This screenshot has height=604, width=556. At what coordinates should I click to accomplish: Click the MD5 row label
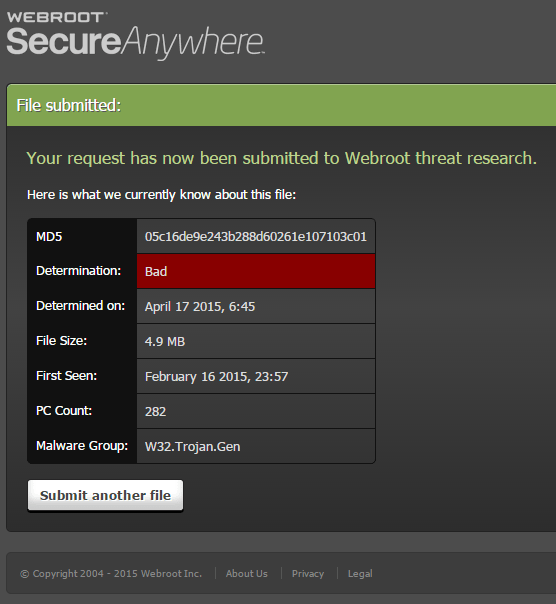point(49,237)
